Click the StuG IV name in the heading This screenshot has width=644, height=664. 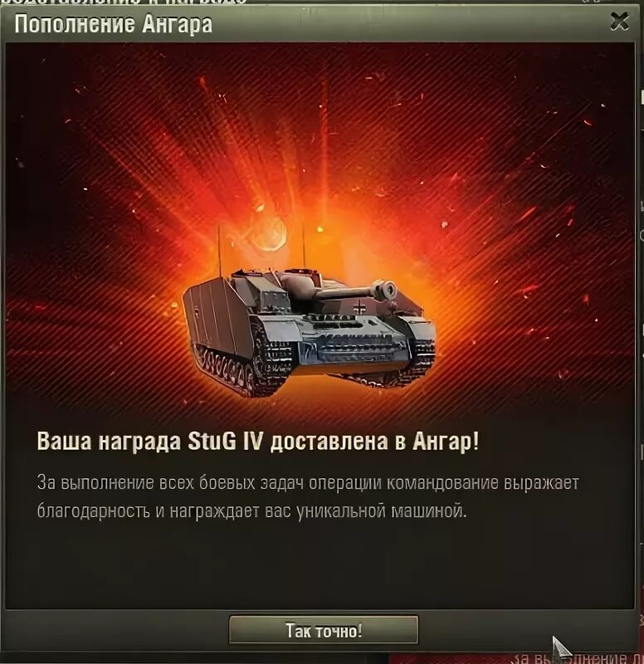tap(225, 442)
